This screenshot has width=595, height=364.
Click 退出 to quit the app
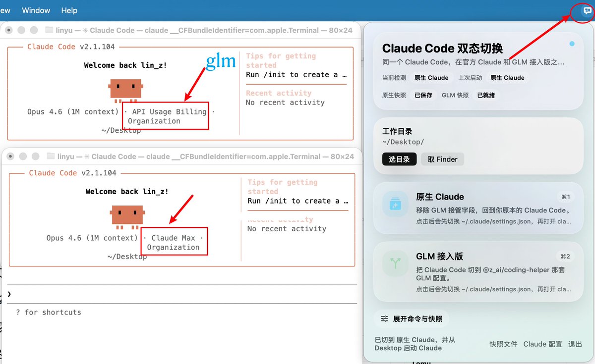575,344
